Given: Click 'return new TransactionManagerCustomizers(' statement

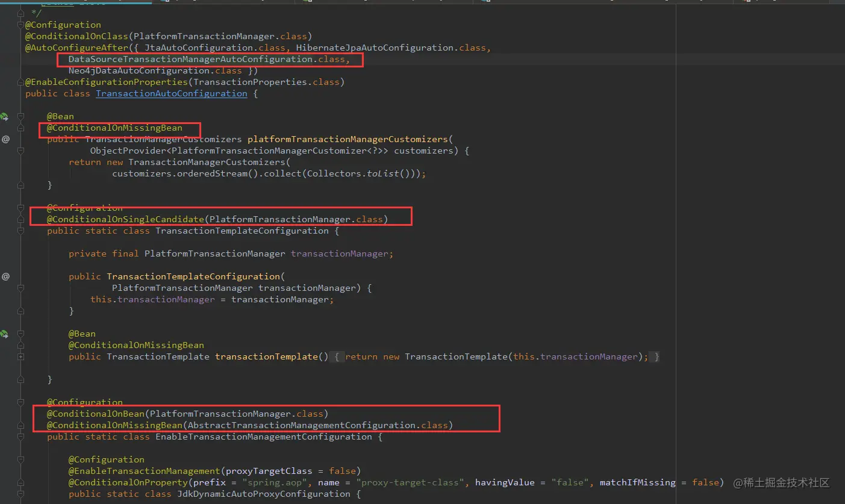Looking at the screenshot, I should point(179,162).
